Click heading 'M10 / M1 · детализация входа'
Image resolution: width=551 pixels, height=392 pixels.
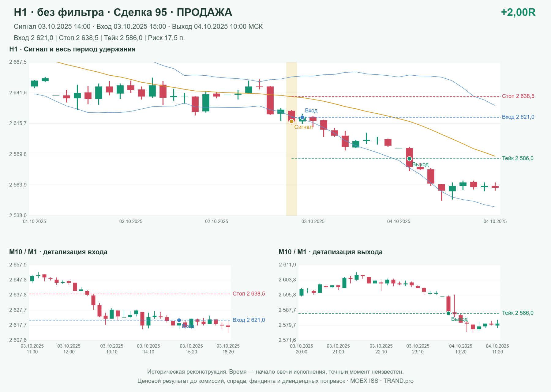coord(58,252)
